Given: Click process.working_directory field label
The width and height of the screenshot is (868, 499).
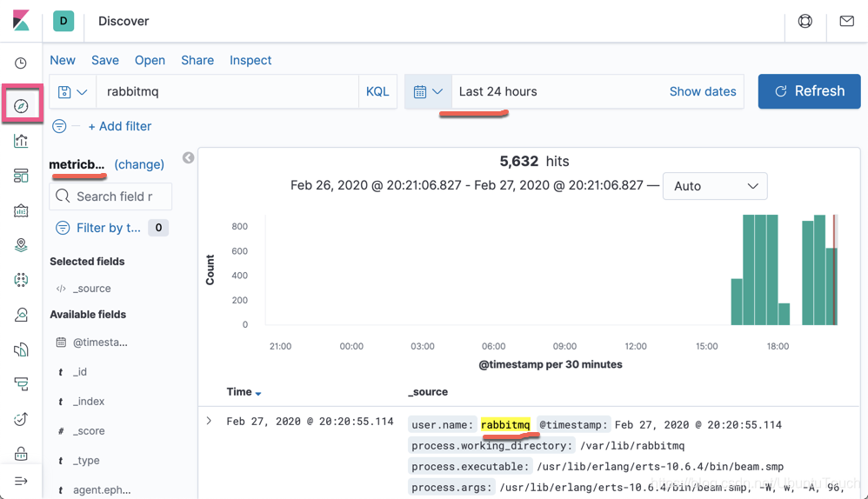Looking at the screenshot, I should [x=491, y=445].
